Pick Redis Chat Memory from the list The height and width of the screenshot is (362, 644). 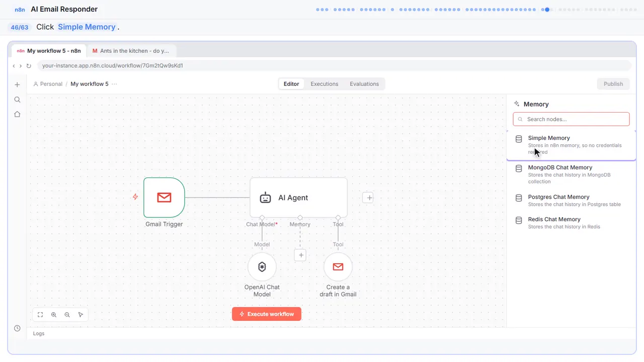coord(571,223)
